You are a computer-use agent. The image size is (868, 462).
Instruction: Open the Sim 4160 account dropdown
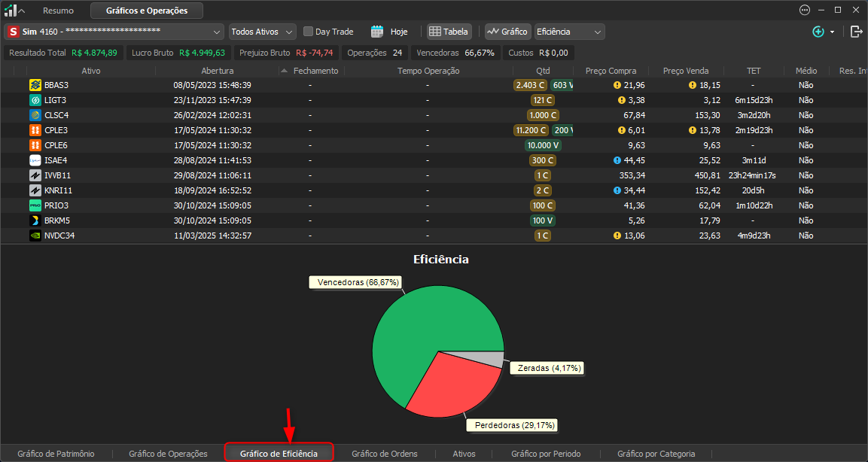click(x=114, y=32)
